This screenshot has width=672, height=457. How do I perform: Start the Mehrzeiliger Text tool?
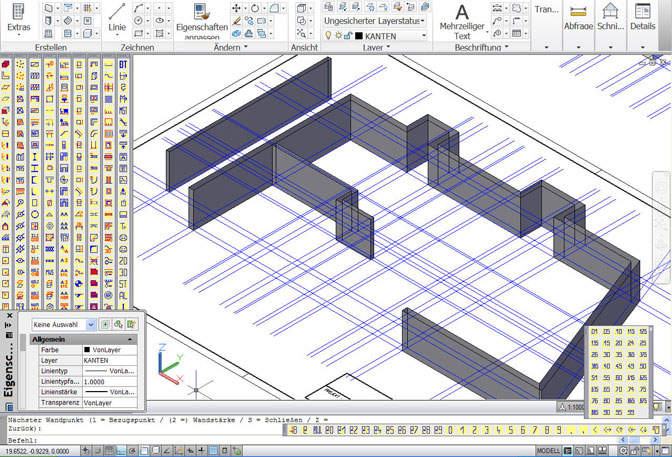[462, 21]
